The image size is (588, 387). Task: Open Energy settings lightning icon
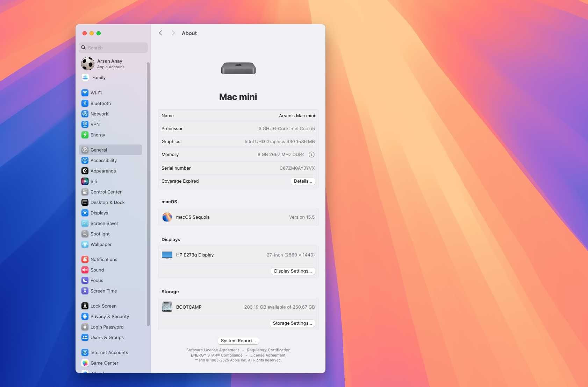pyautogui.click(x=85, y=135)
